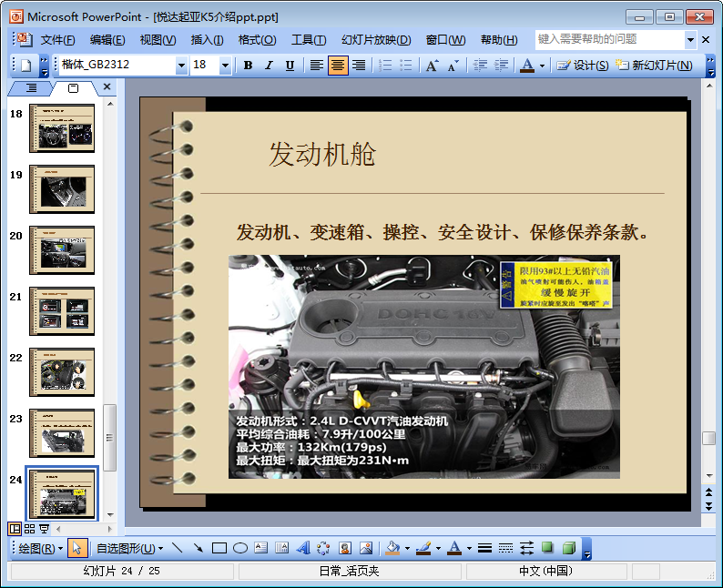The image size is (723, 588).
Task: Open the 编辑(E) menu
Action: (x=107, y=40)
